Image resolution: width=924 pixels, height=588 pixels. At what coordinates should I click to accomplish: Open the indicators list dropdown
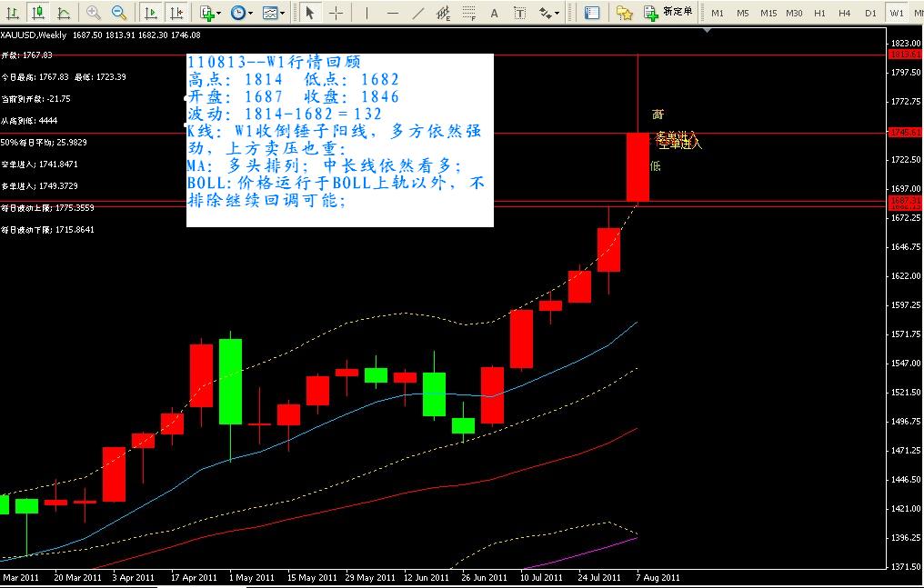coord(210,13)
